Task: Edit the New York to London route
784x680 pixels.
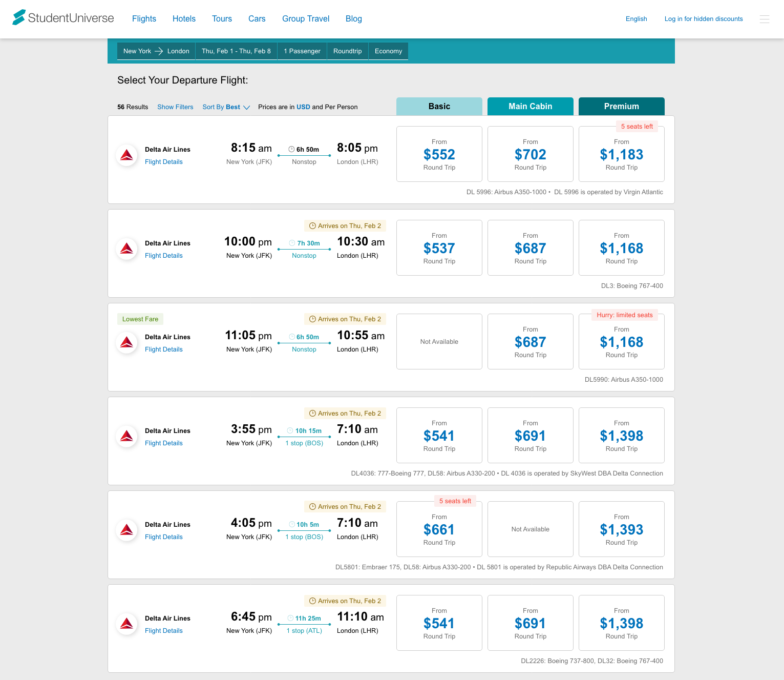Action: [156, 51]
